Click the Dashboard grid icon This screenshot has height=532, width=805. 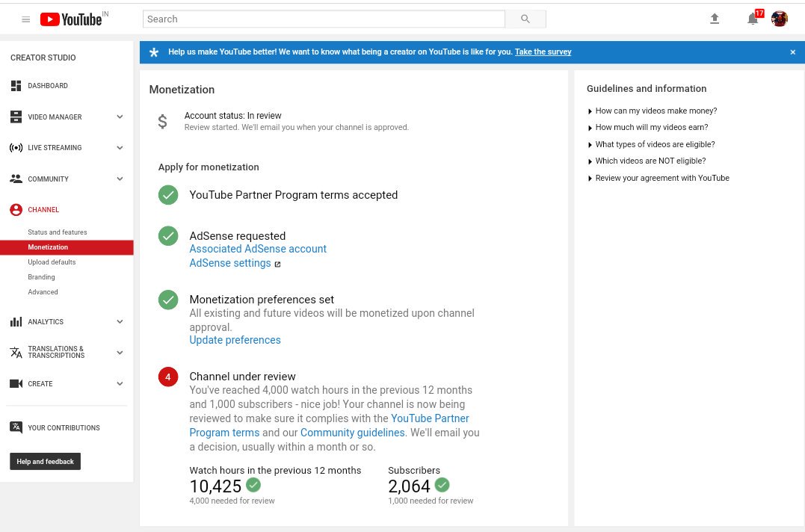point(16,86)
